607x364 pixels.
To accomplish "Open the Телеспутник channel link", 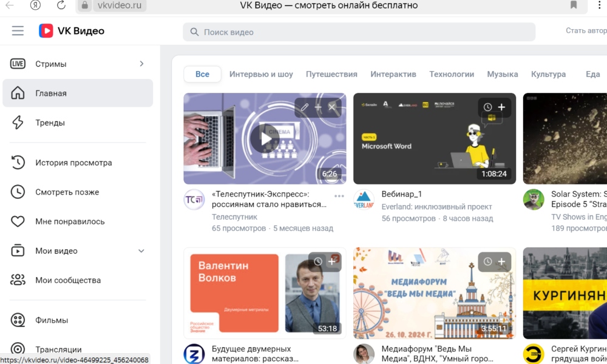I will (x=234, y=217).
